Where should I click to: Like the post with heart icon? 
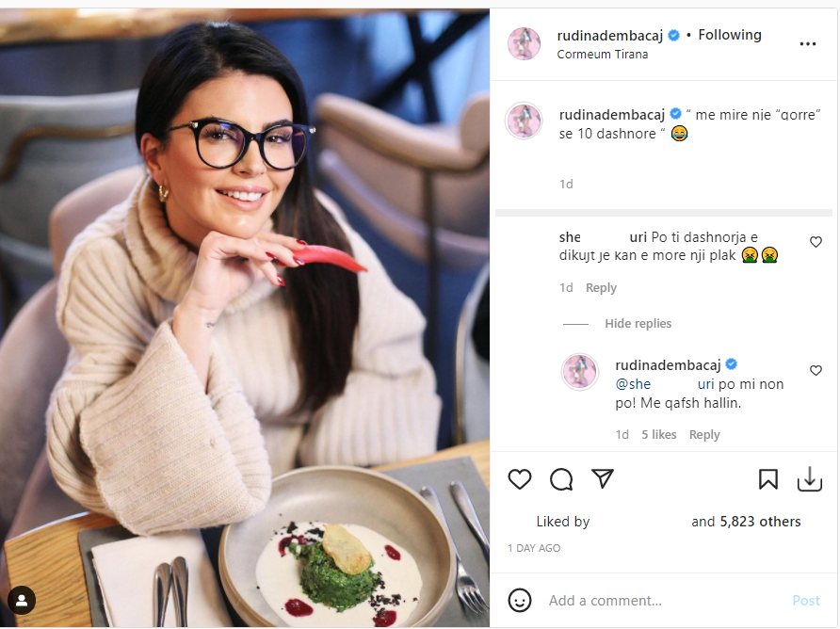pyautogui.click(x=519, y=478)
